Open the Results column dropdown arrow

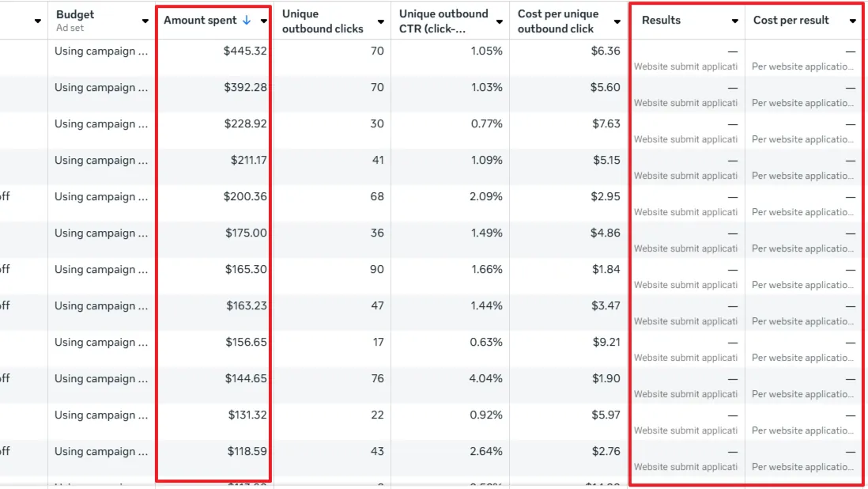pos(734,21)
